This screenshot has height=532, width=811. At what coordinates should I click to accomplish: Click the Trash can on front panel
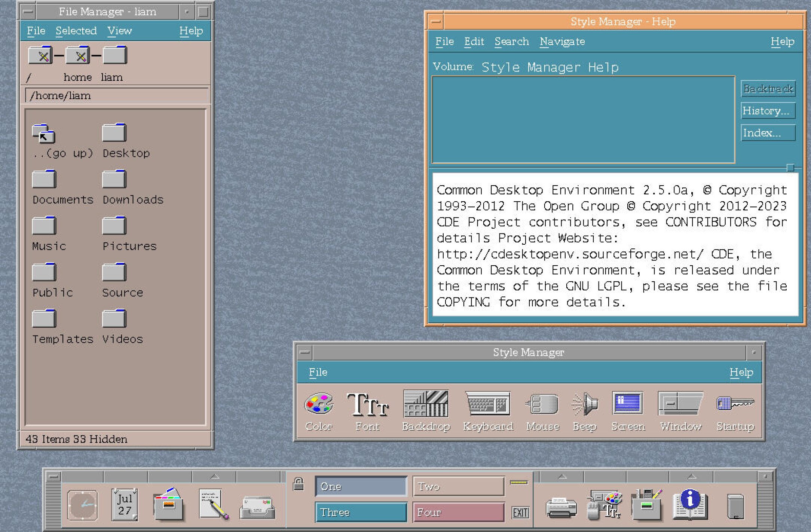(735, 507)
